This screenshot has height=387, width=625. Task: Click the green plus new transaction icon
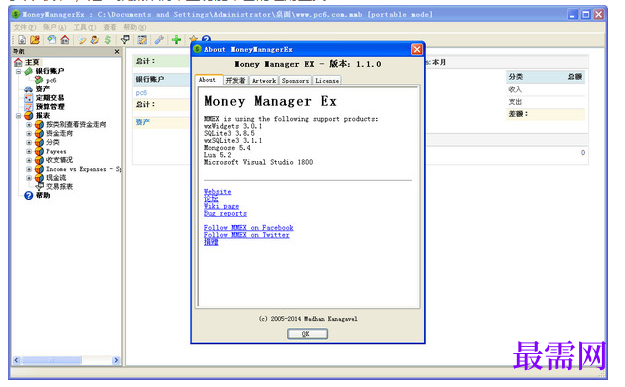(x=177, y=40)
